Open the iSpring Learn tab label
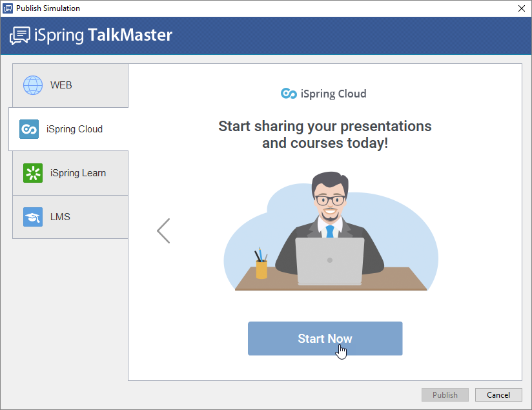532x410 pixels. coord(78,173)
